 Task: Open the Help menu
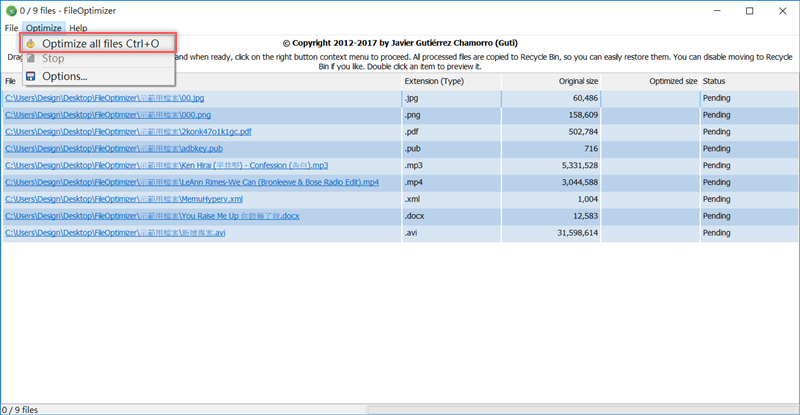pos(78,28)
